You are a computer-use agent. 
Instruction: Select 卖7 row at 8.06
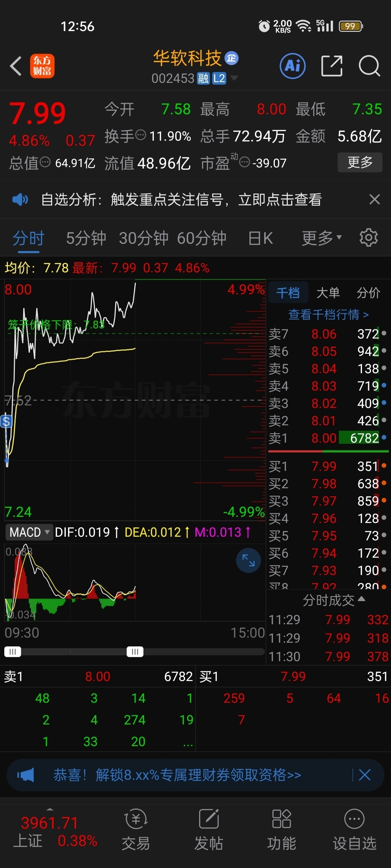pyautogui.click(x=328, y=334)
